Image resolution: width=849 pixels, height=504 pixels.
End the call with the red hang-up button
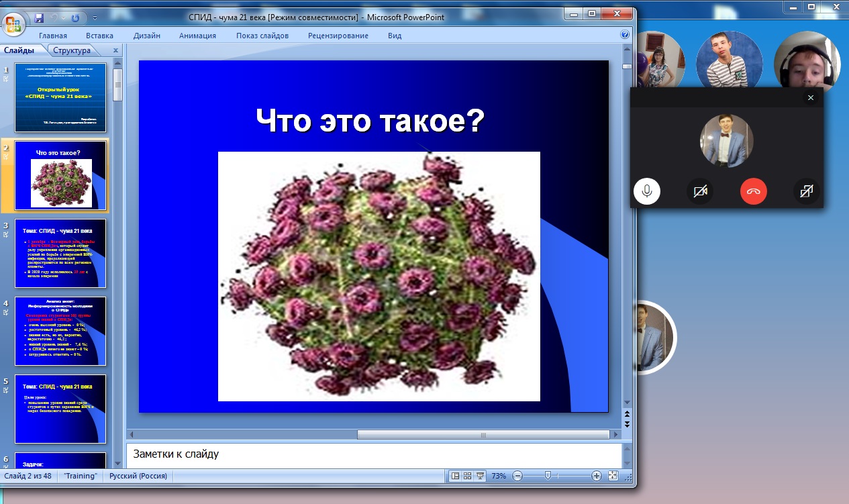click(754, 191)
